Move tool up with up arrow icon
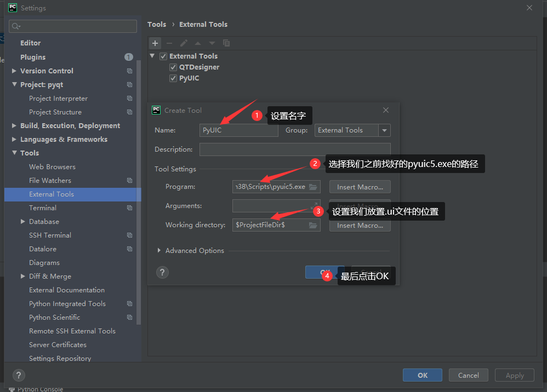The width and height of the screenshot is (547, 392). 198,43
